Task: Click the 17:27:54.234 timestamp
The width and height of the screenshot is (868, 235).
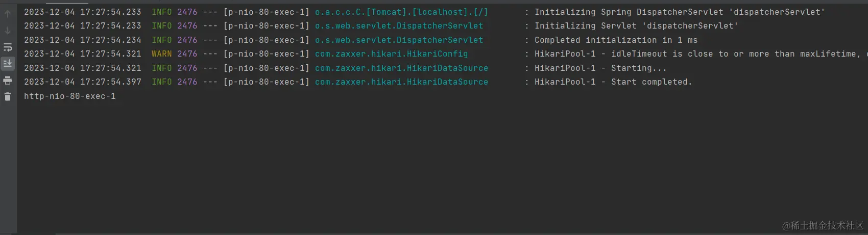Action: click(x=111, y=40)
